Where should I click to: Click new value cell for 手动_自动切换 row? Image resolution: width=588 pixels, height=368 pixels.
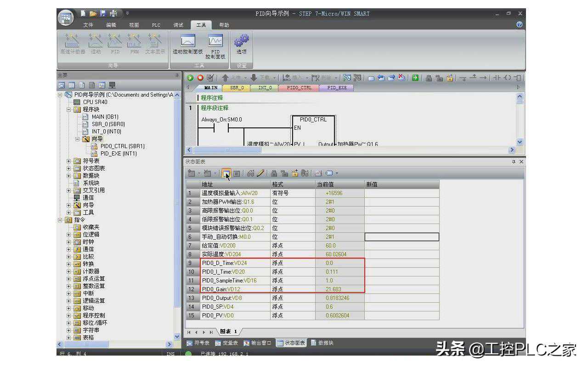point(401,237)
